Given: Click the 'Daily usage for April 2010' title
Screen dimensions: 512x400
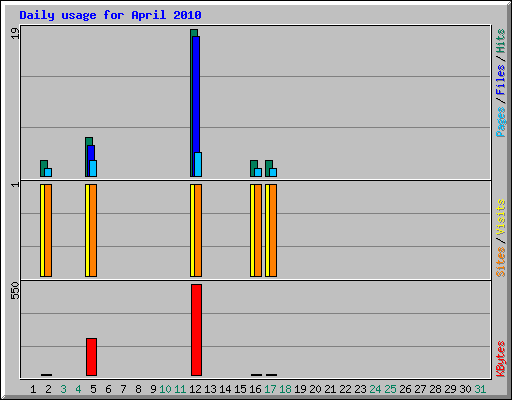Looking at the screenshot, I should tap(110, 15).
